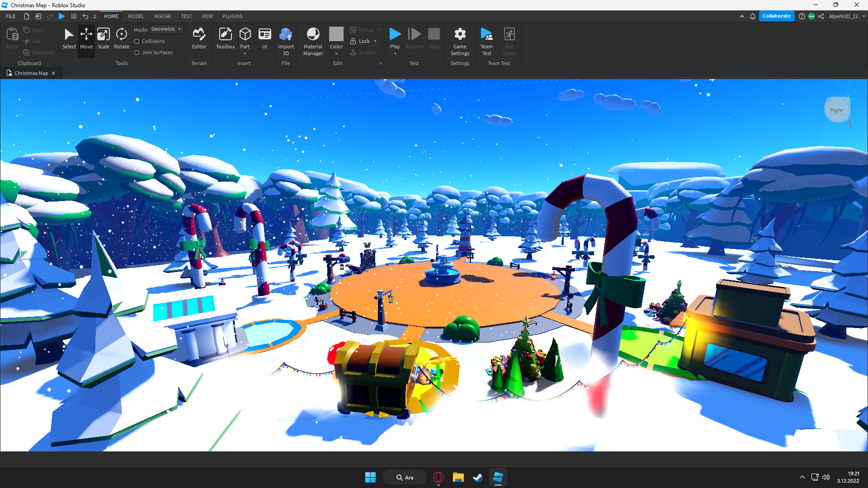This screenshot has height=488, width=868.
Task: Open the network icon in system tray
Action: 815,477
